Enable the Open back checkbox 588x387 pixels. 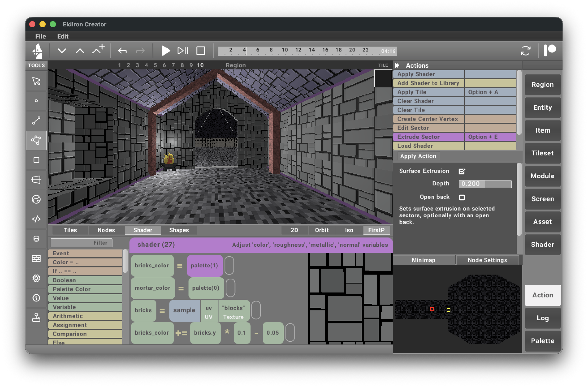462,197
